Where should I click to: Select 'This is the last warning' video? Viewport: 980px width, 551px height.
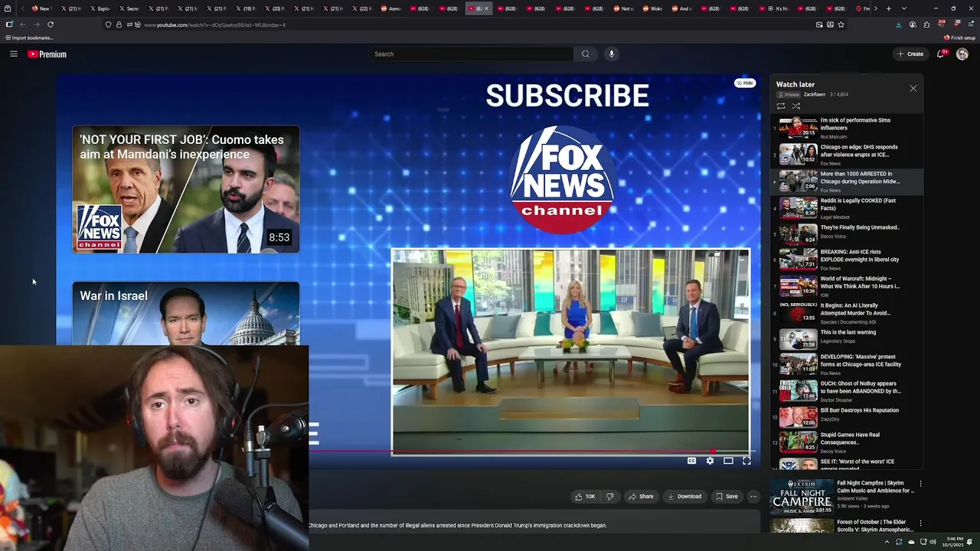[846, 337]
